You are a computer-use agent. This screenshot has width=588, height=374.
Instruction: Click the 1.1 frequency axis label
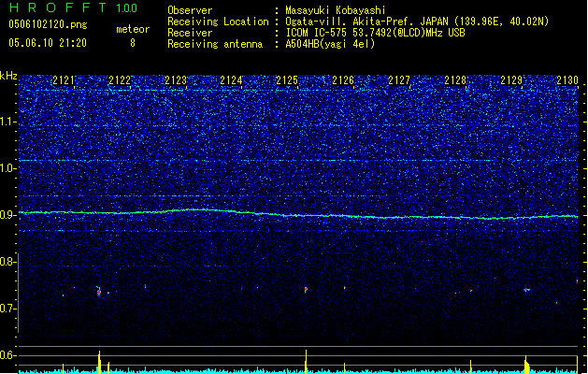tap(7, 122)
